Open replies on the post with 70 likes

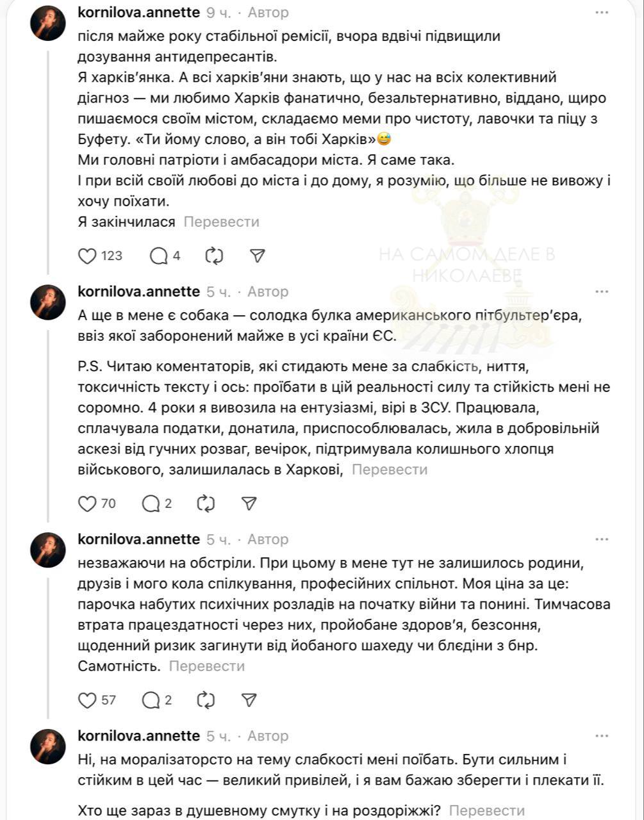click(151, 504)
